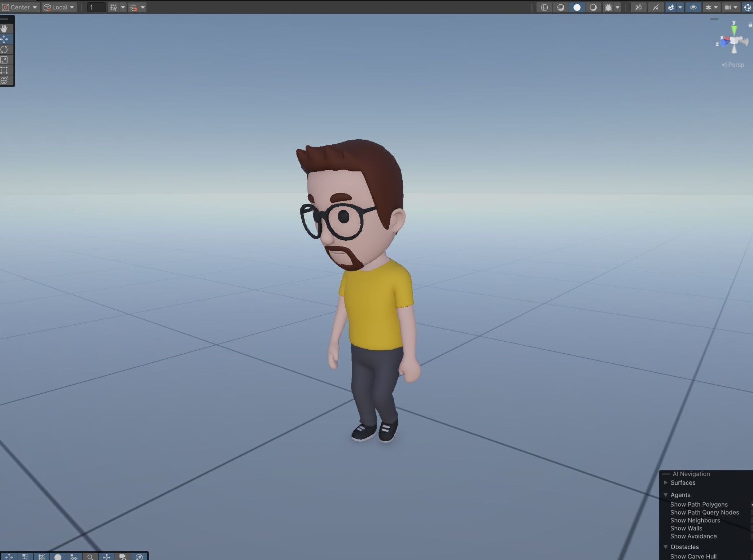Toggle scene lighting button

tap(656, 7)
